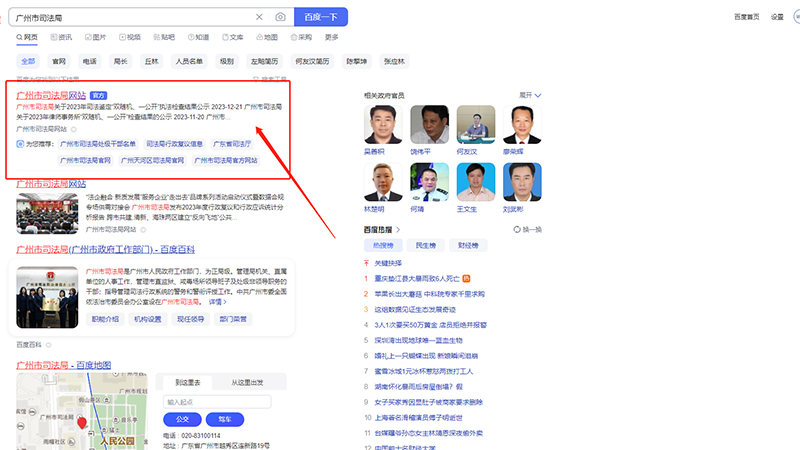Open the photo of official 何友汉
Screen dimensions: 800x450
(476, 124)
